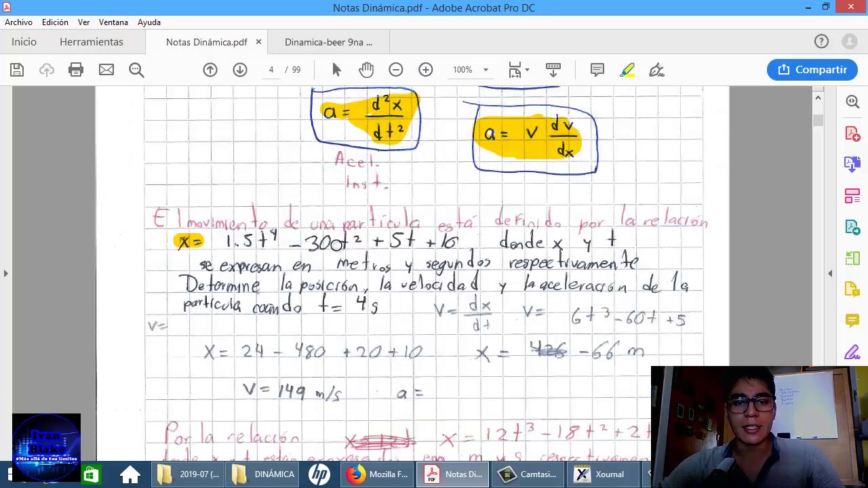Screen dimensions: 868x488
Task: Open the Ayuda menu
Action: (149, 22)
